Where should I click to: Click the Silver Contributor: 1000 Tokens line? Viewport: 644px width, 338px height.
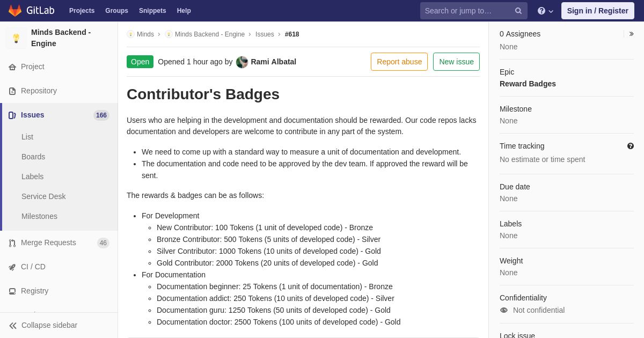point(269,251)
